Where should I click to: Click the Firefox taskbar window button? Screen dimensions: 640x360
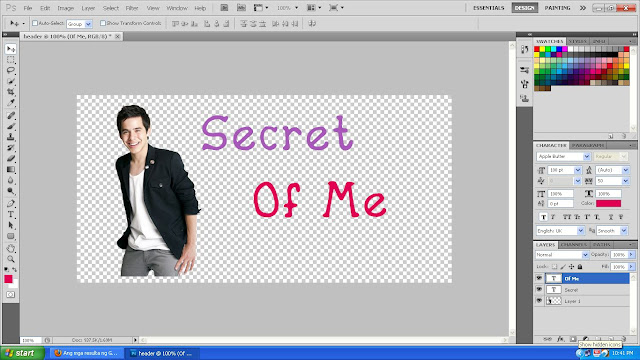point(86,353)
